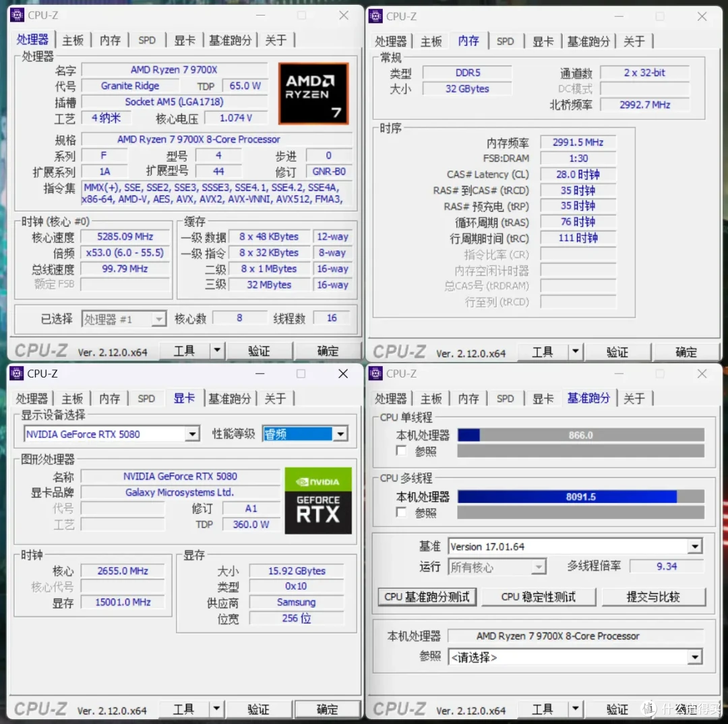This screenshot has height=724, width=728.
Task: Click 确定 button in graphics window
Action: (328, 709)
